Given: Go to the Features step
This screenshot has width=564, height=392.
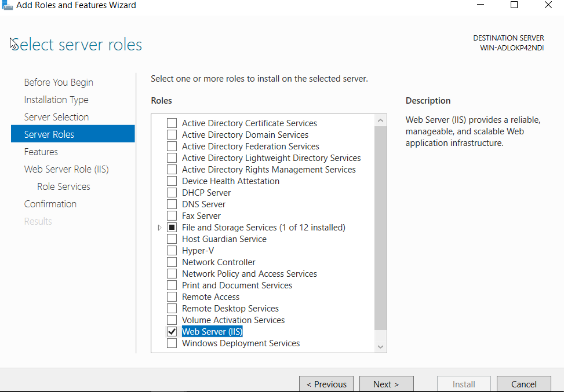Looking at the screenshot, I should coord(41,152).
